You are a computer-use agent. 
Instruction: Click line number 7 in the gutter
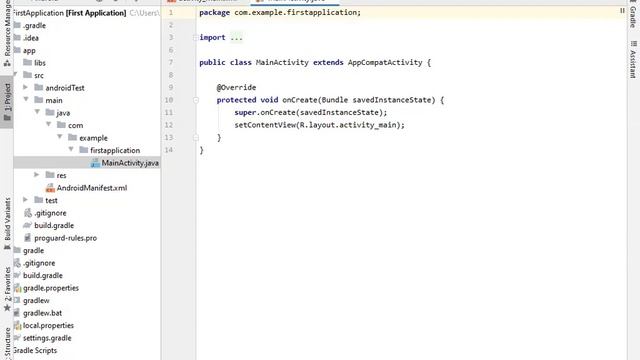[x=171, y=62]
